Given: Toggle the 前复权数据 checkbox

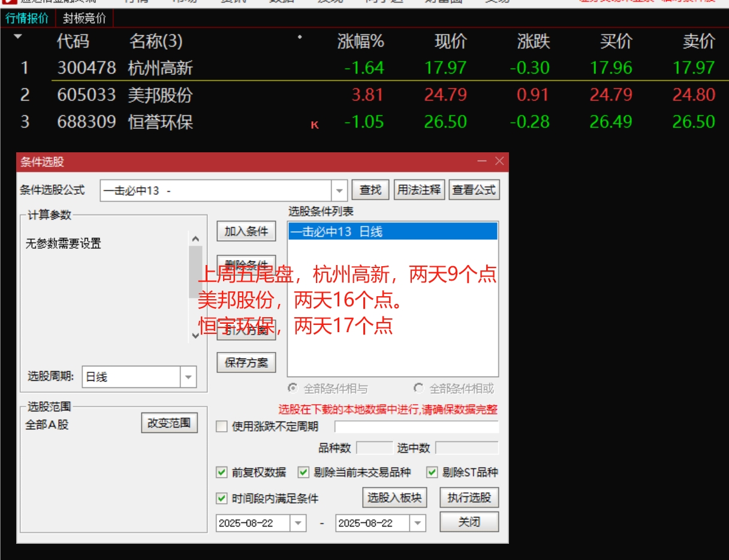Looking at the screenshot, I should point(222,472).
